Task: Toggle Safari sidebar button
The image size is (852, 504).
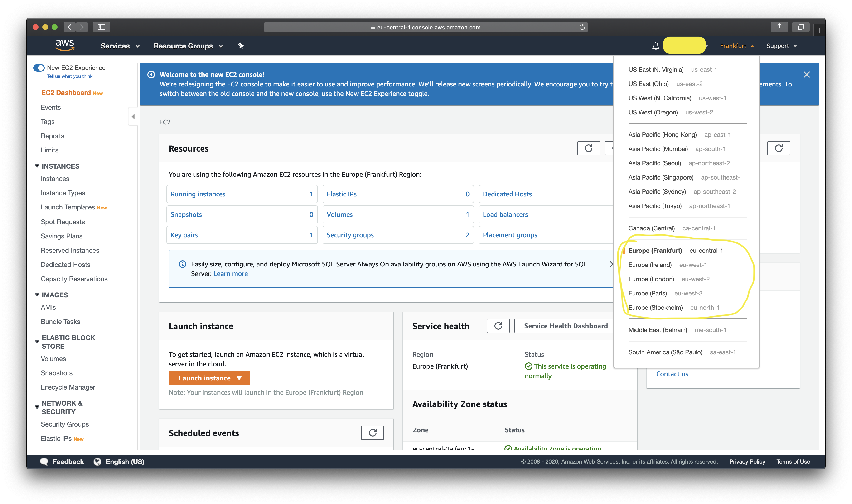Action: [x=101, y=27]
